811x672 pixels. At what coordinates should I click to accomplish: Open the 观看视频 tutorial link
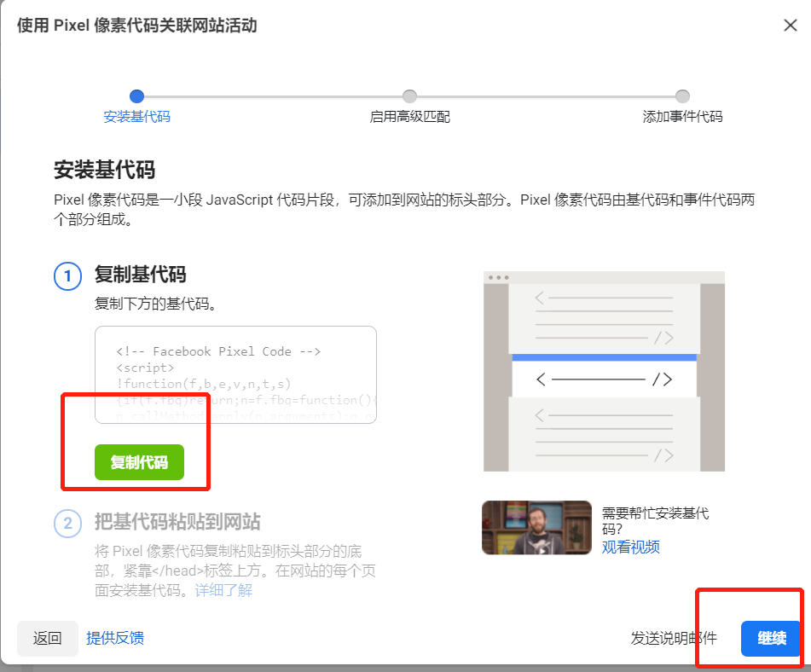pos(630,546)
